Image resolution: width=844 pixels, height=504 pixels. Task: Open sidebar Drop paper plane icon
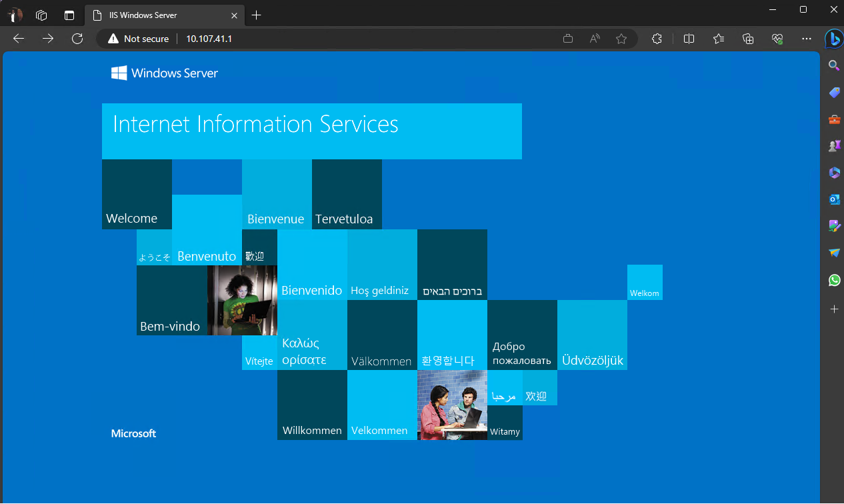[x=834, y=253]
